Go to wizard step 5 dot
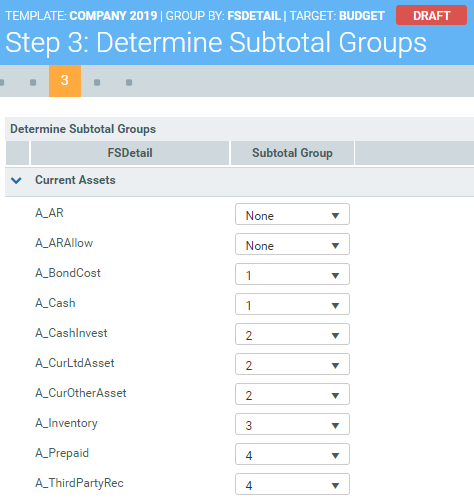Viewport: 474px width, 503px height. click(129, 82)
